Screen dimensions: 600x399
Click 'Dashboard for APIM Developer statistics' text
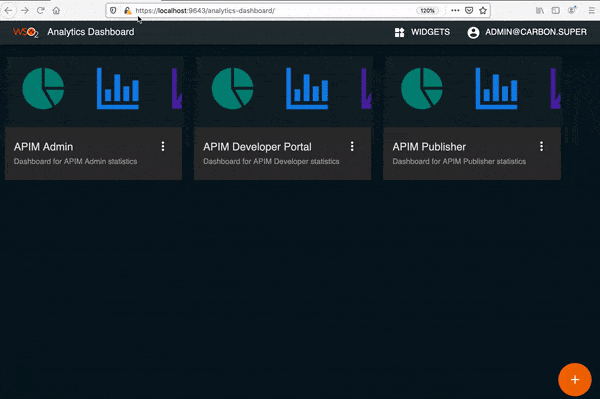click(x=271, y=161)
